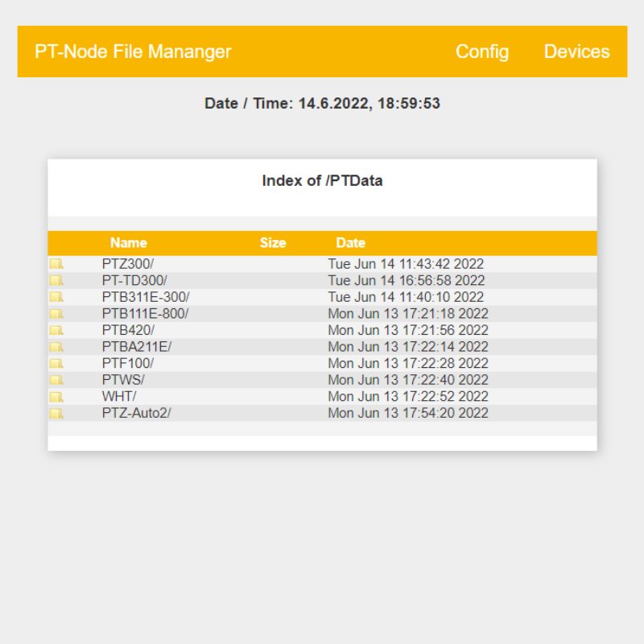Click the folder icon beside PTZ300/
This screenshot has width=644, height=644.
56,264
